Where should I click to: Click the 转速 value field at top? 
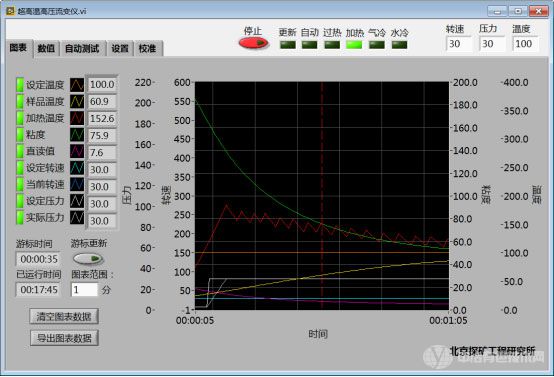[x=458, y=44]
